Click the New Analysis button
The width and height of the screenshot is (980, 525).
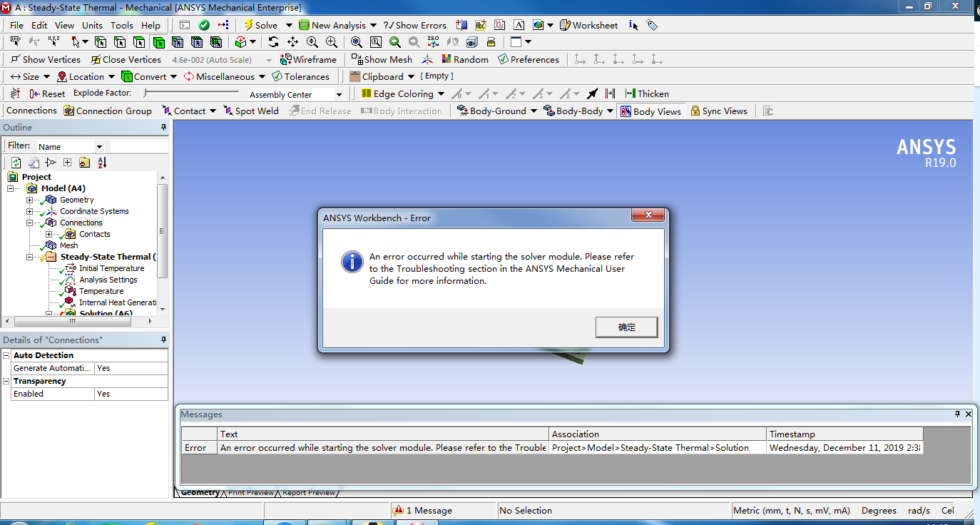pyautogui.click(x=333, y=25)
